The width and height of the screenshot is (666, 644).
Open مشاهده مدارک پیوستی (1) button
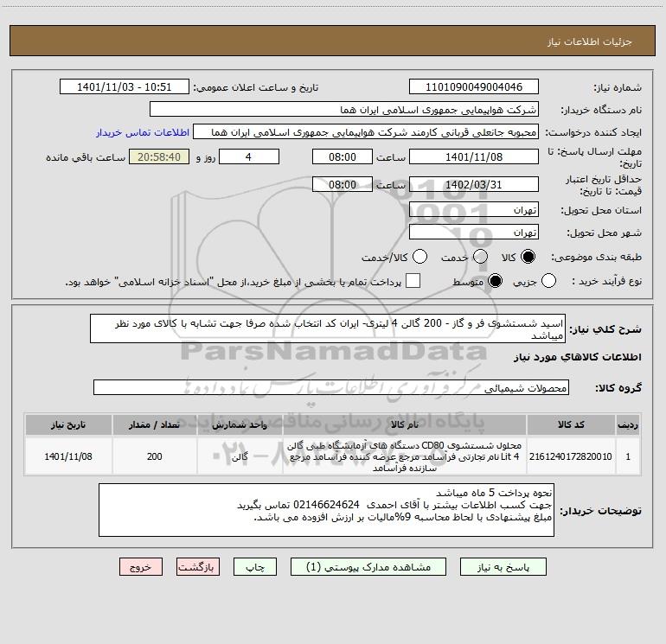368,567
